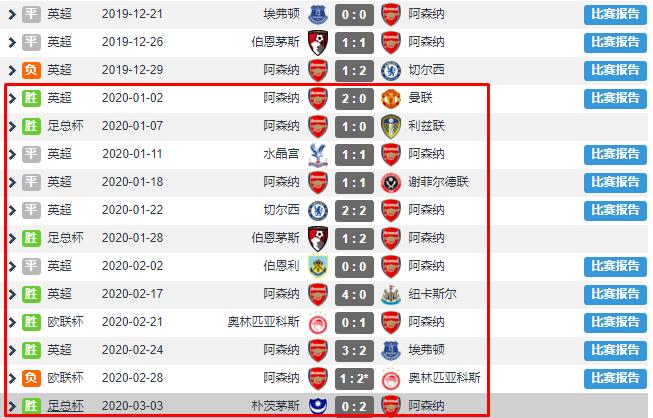Click Sheffield United crest beside 谢菲尔德联
This screenshot has width=653, height=418.
391,182
